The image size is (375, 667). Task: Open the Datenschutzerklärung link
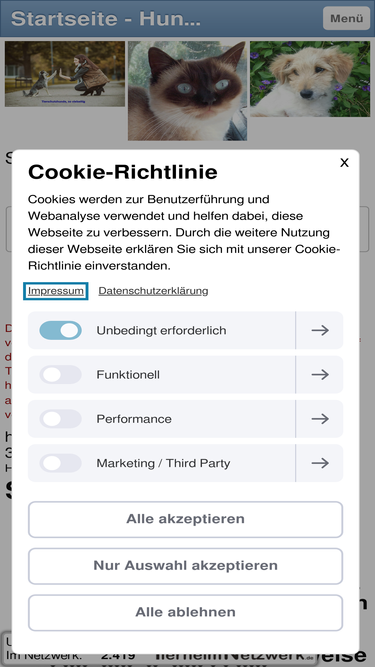pyautogui.click(x=153, y=291)
